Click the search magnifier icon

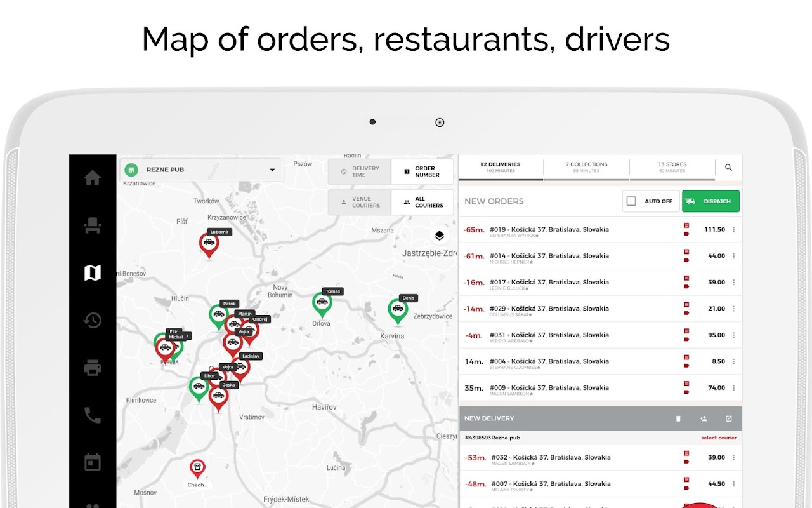pyautogui.click(x=728, y=168)
